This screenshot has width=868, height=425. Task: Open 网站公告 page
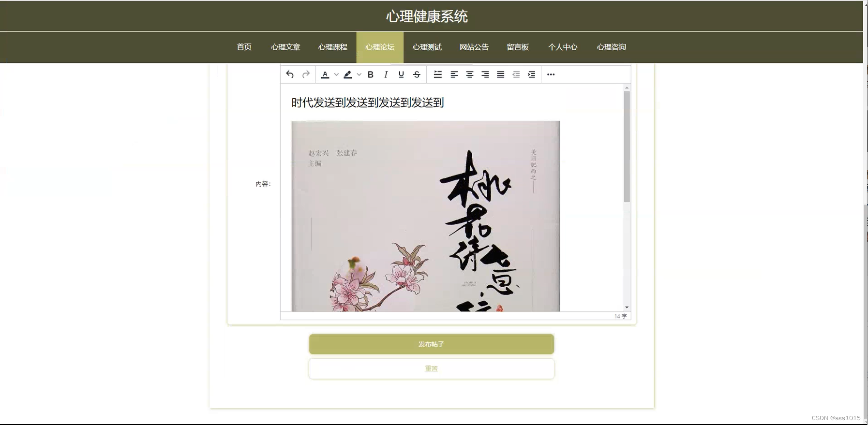pos(474,47)
